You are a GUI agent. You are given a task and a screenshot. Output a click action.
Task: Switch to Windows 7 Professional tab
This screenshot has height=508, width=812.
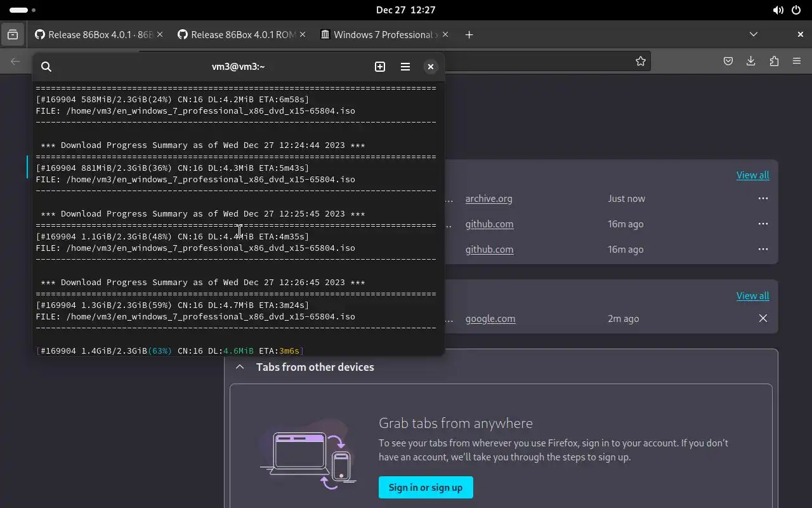(x=384, y=35)
